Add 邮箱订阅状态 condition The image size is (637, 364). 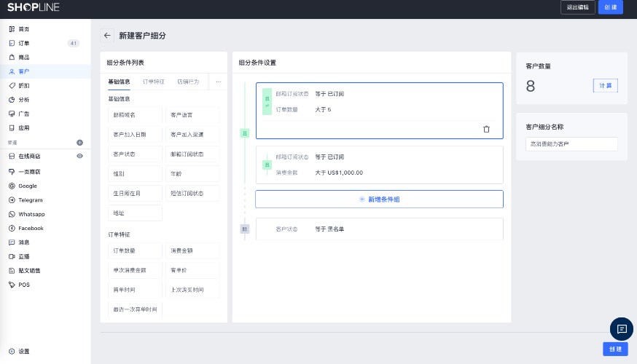click(x=192, y=154)
